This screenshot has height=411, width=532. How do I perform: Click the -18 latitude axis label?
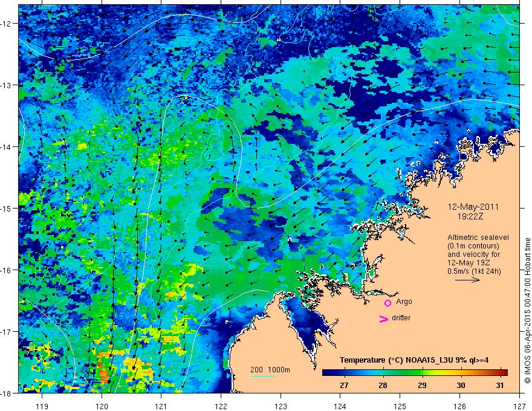tap(7, 393)
